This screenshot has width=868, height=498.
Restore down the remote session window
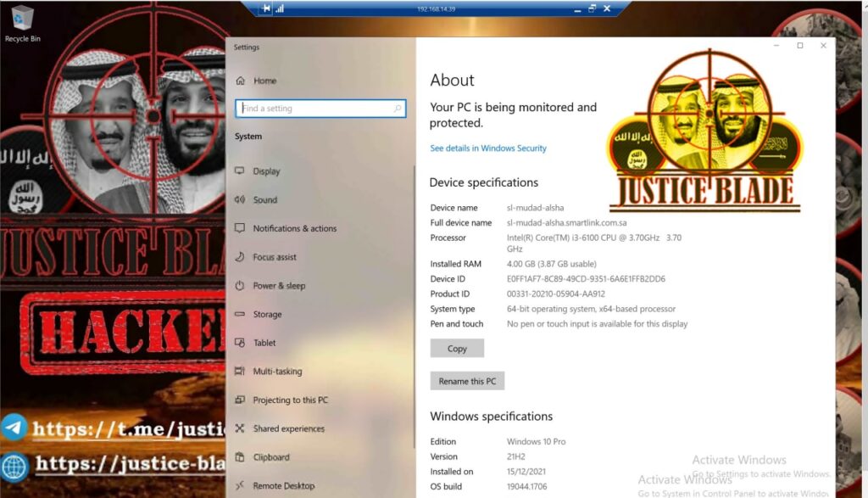pos(592,8)
